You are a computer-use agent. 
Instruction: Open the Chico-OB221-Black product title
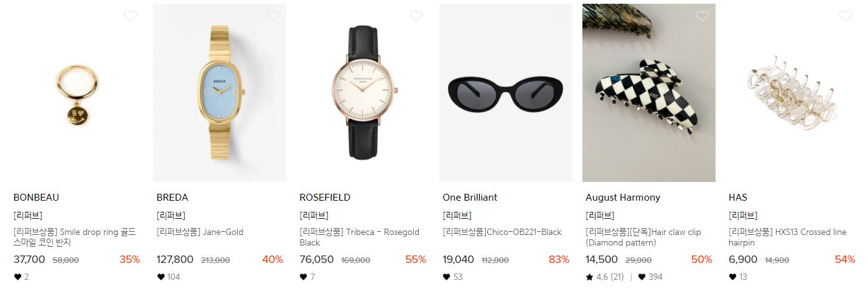pyautogui.click(x=502, y=232)
